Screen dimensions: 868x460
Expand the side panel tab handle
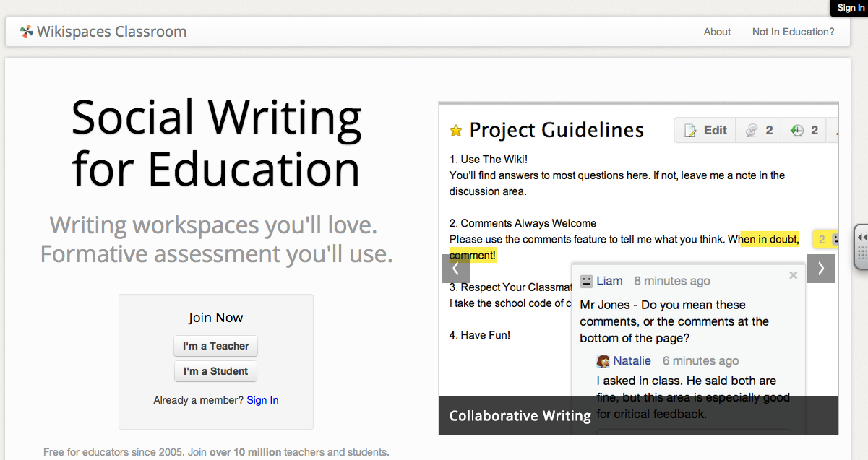pyautogui.click(x=861, y=247)
